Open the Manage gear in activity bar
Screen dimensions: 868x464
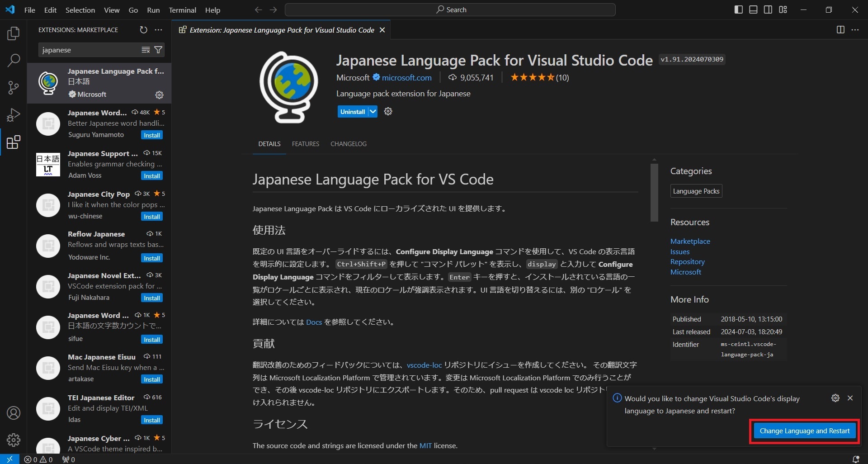14,440
